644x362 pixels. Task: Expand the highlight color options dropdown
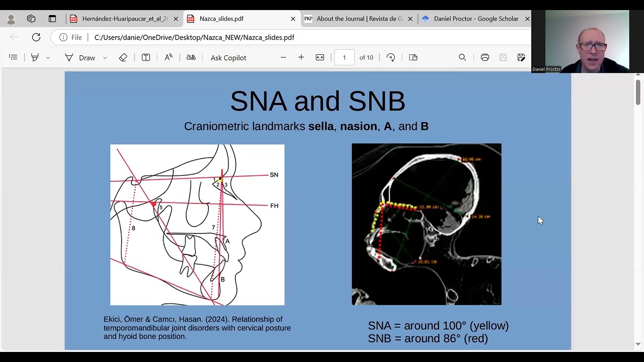pos(48,58)
